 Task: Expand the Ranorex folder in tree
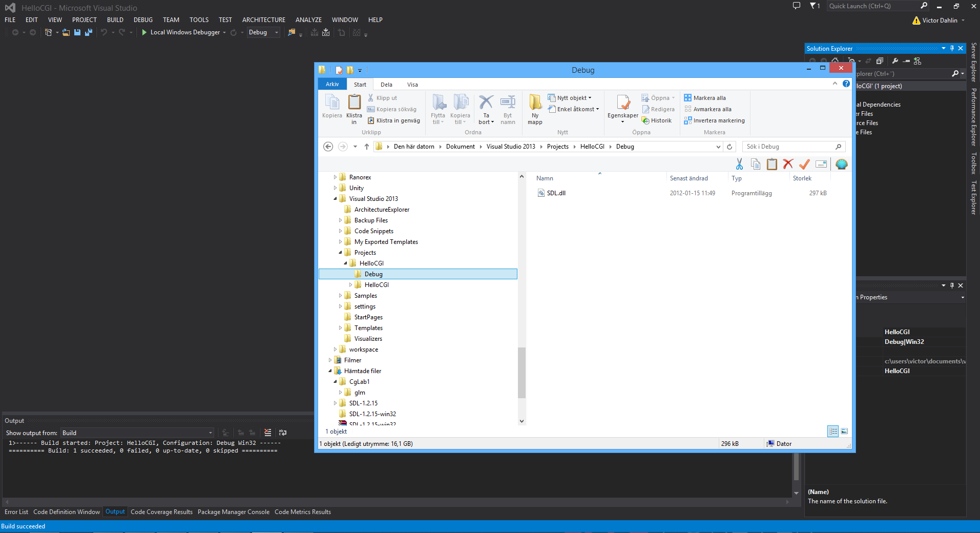pyautogui.click(x=335, y=177)
